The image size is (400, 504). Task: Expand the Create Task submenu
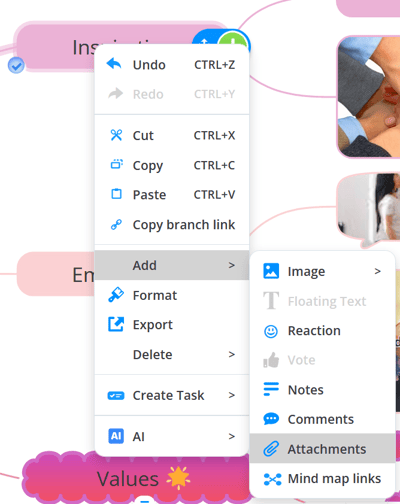pyautogui.click(x=172, y=395)
